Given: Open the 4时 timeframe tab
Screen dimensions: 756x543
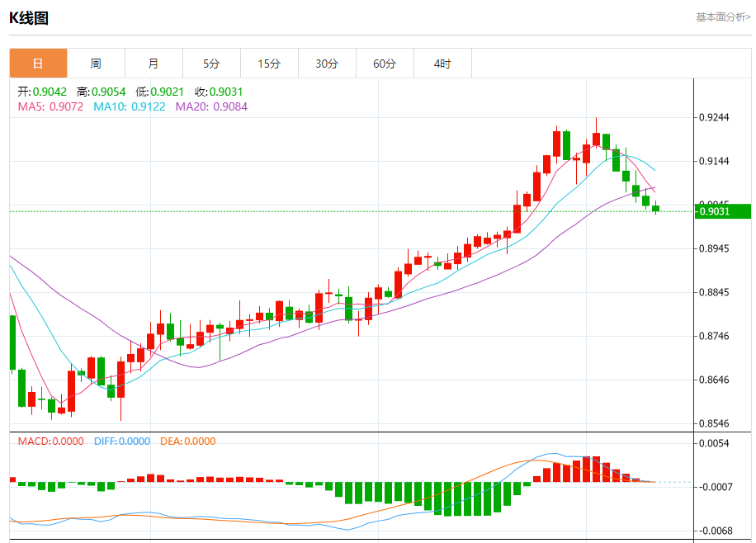Looking at the screenshot, I should [442, 64].
